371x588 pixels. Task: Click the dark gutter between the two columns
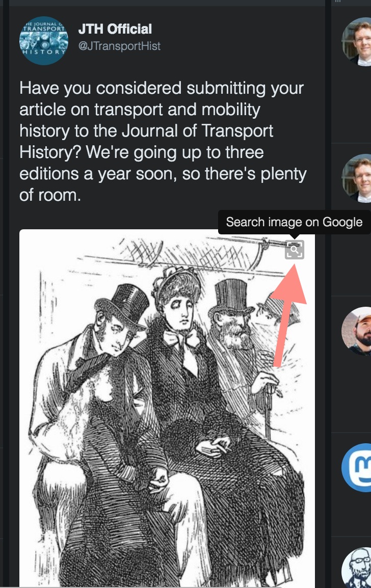click(x=328, y=294)
